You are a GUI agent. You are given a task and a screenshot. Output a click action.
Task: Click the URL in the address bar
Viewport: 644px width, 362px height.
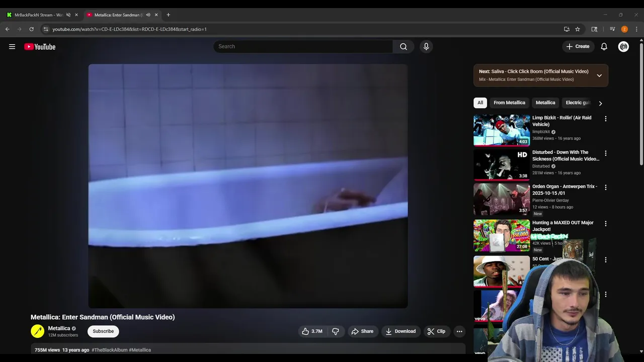129,29
